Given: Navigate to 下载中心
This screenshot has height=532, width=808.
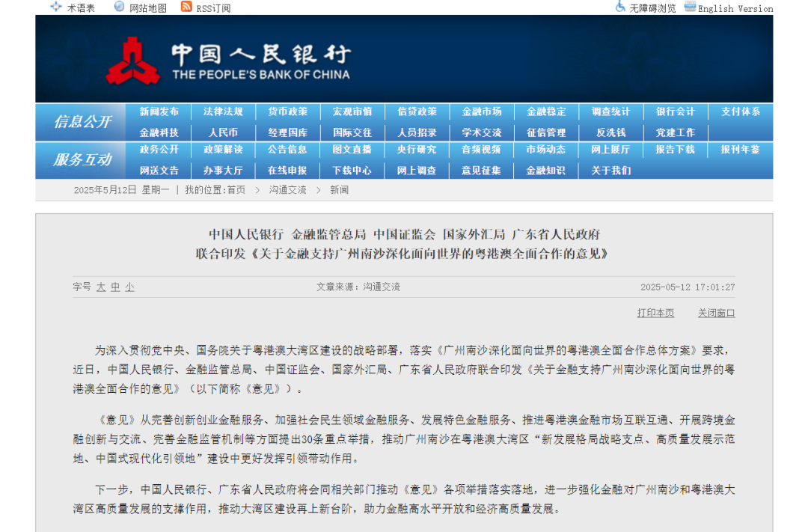Looking at the screenshot, I should pyautogui.click(x=352, y=171).
